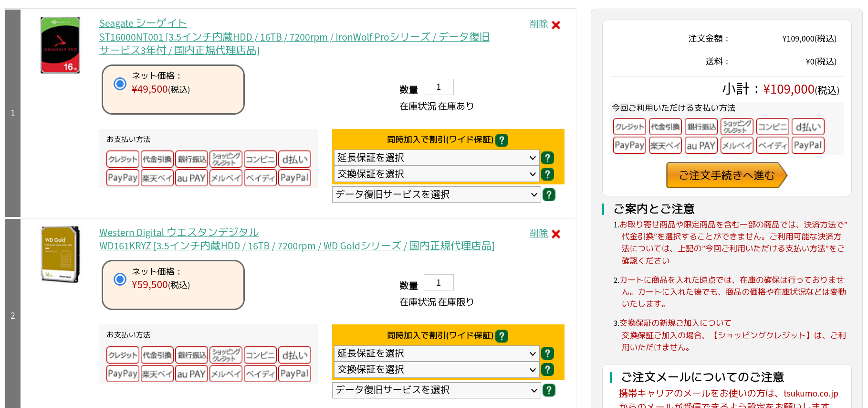
Task: Open the WD Gold product thumbnail
Action: pyautogui.click(x=60, y=255)
